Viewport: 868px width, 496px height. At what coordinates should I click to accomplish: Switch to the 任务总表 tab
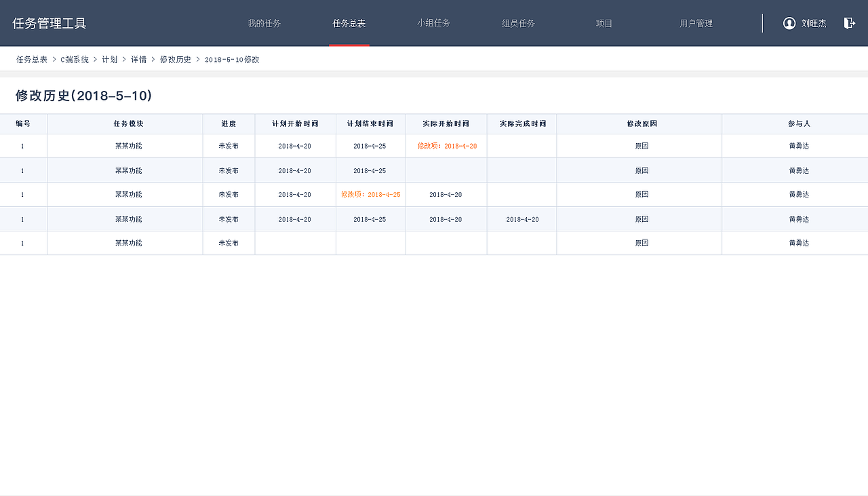(349, 22)
